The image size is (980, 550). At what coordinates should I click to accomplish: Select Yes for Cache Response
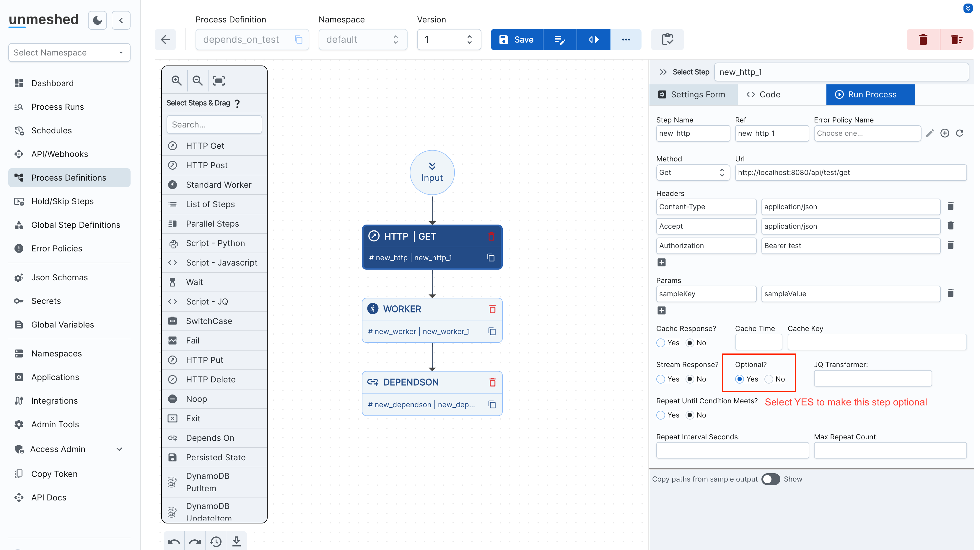point(661,343)
